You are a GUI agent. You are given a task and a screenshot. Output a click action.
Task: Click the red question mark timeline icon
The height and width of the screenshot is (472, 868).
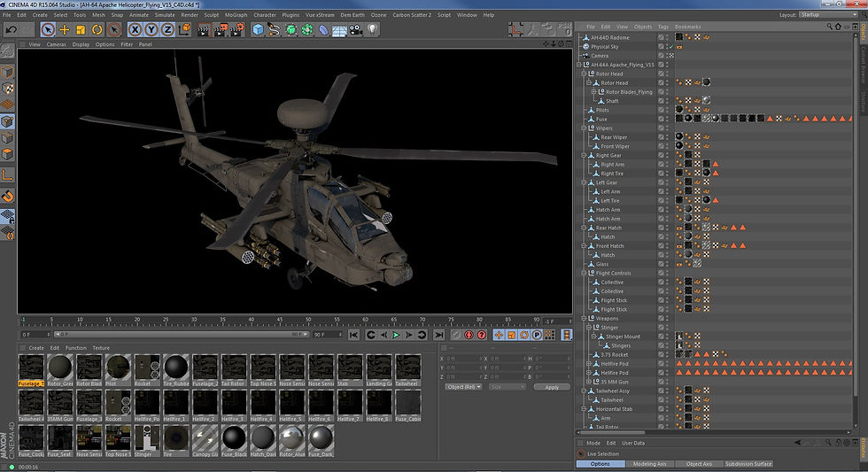coord(482,335)
